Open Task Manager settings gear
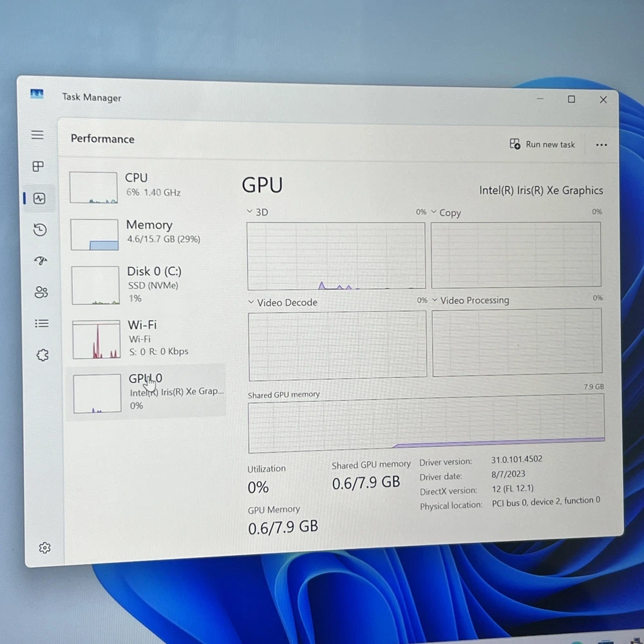This screenshot has width=644, height=644. [x=44, y=547]
